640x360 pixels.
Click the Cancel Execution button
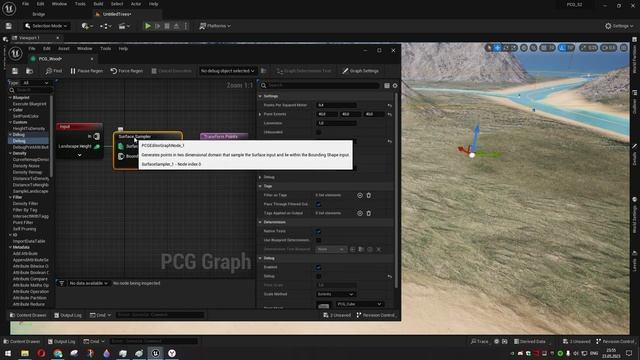coord(171,71)
